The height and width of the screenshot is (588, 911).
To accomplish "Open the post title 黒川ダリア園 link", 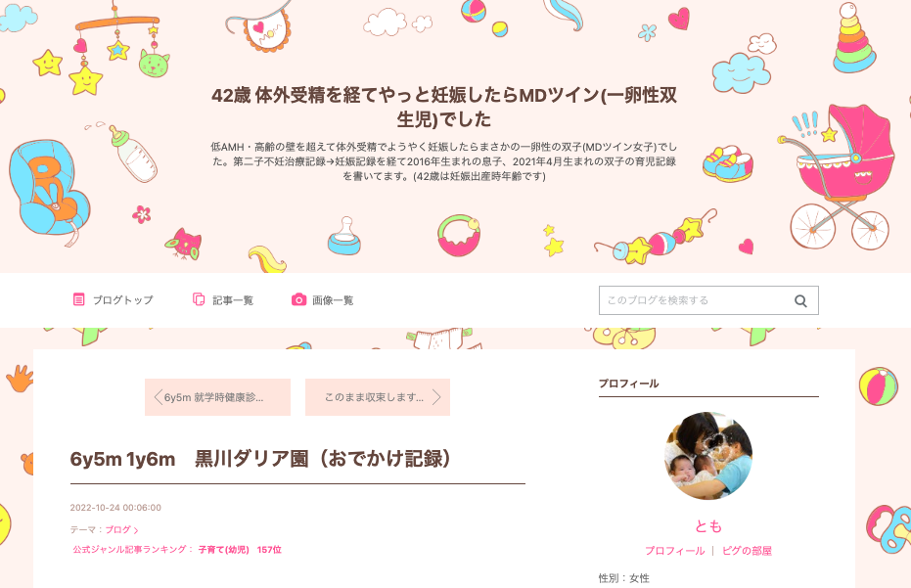I will point(261,459).
